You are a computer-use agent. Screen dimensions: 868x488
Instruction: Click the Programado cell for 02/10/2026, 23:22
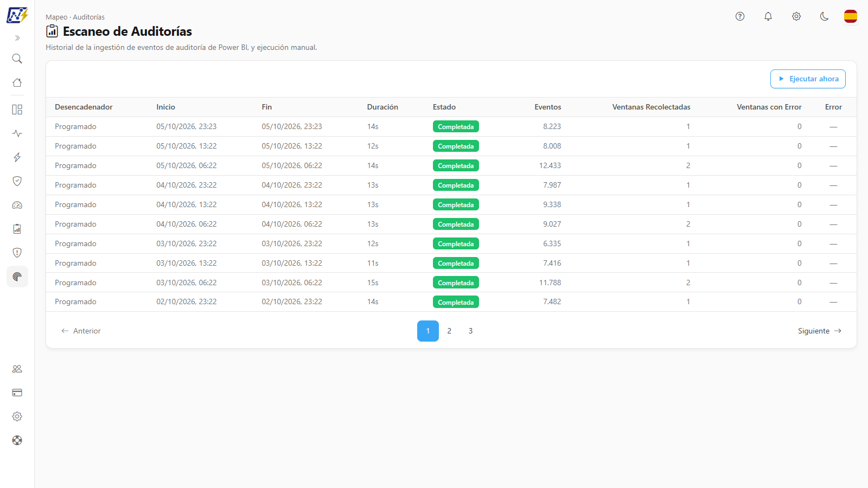75,301
